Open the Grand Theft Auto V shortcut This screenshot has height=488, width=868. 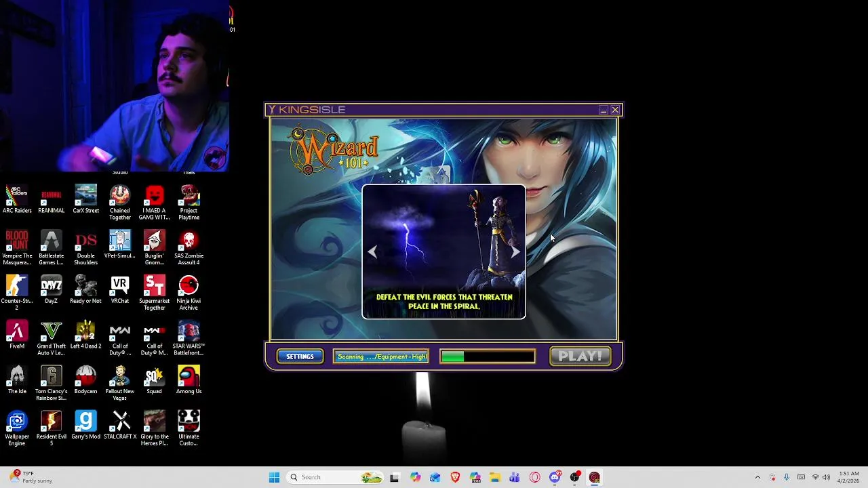tap(52, 339)
